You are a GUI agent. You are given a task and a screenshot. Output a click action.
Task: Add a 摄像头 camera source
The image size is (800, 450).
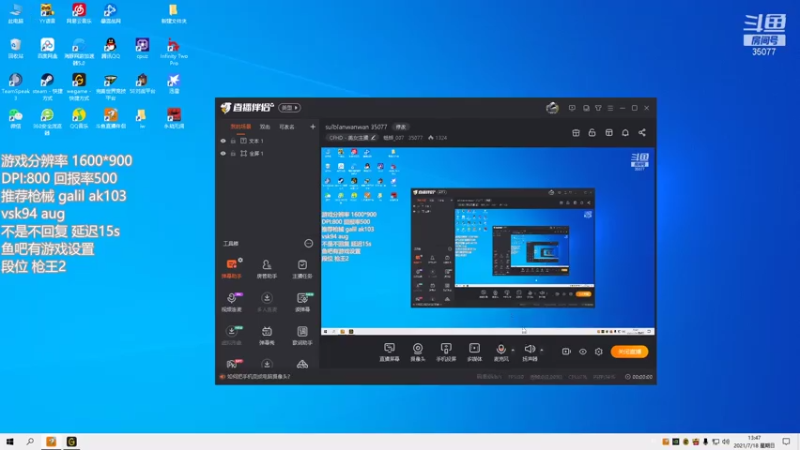417,352
